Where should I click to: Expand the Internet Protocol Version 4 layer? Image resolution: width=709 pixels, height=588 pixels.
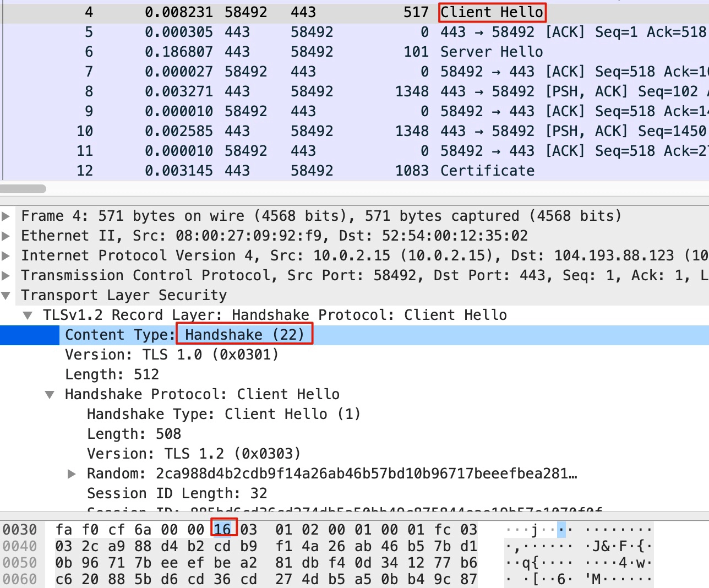[6, 256]
